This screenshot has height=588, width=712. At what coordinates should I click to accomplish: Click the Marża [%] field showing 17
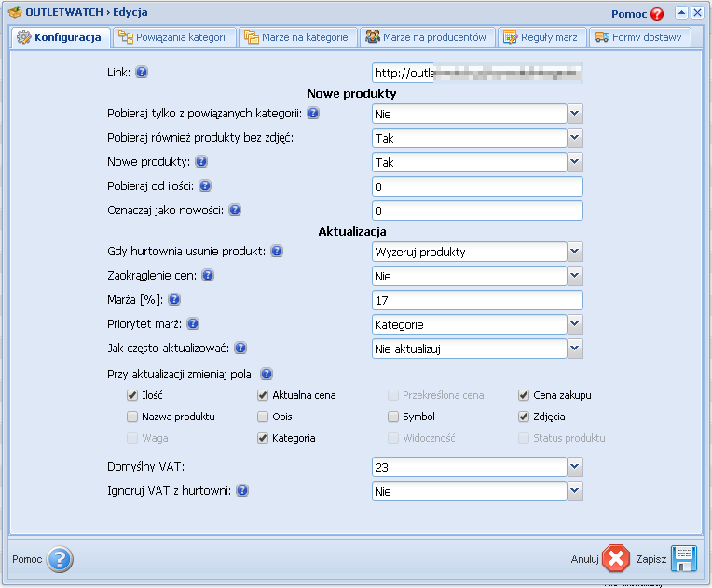tap(477, 300)
